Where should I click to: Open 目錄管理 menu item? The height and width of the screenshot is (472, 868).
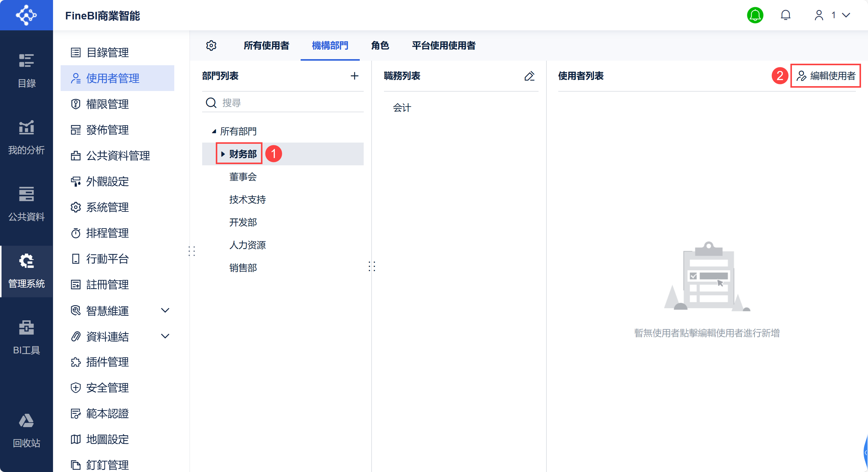117,52
